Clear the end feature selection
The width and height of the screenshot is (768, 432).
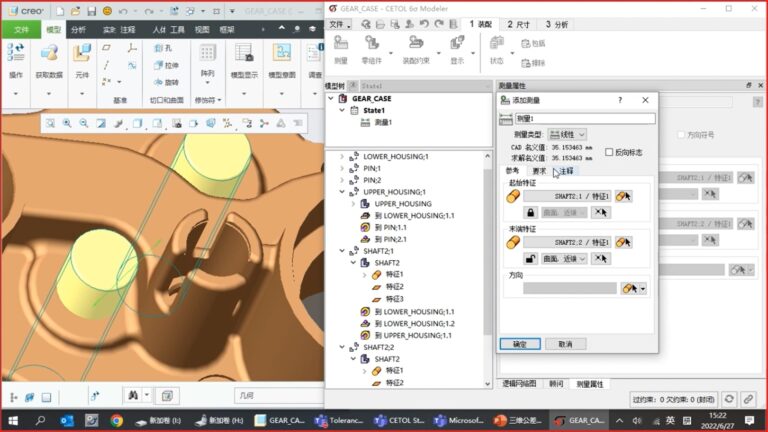tap(601, 259)
